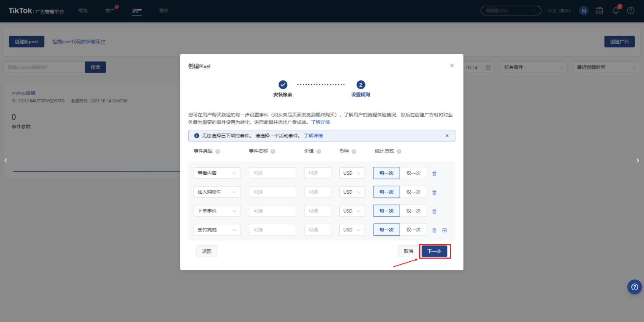Expand 查看内容 event type dropdown

point(217,173)
